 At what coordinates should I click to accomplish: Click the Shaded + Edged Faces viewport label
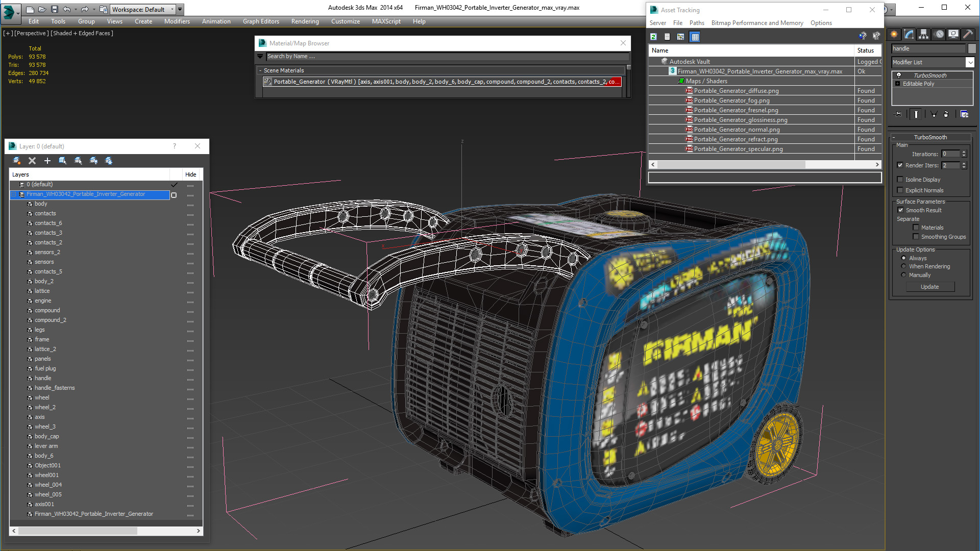click(x=82, y=33)
